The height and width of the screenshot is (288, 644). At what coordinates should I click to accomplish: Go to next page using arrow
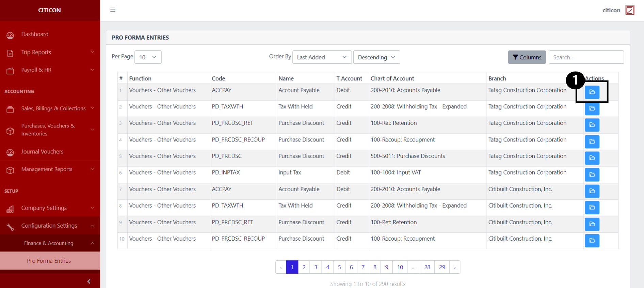[455, 267]
